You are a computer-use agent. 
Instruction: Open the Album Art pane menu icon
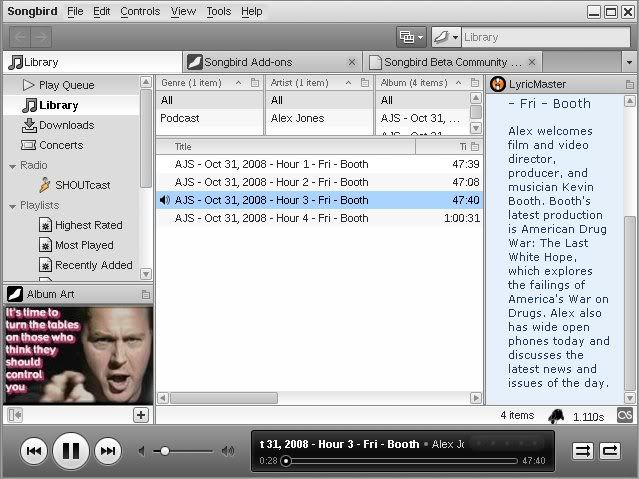145,294
